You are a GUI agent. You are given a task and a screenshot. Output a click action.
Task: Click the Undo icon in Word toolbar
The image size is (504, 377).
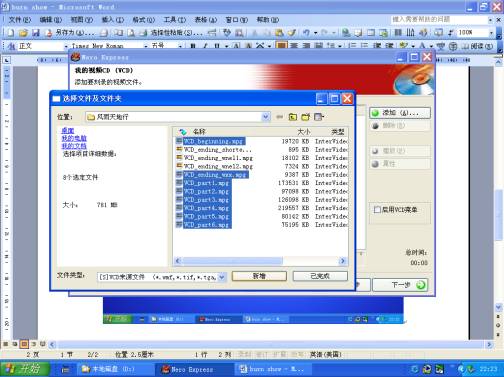point(306,33)
